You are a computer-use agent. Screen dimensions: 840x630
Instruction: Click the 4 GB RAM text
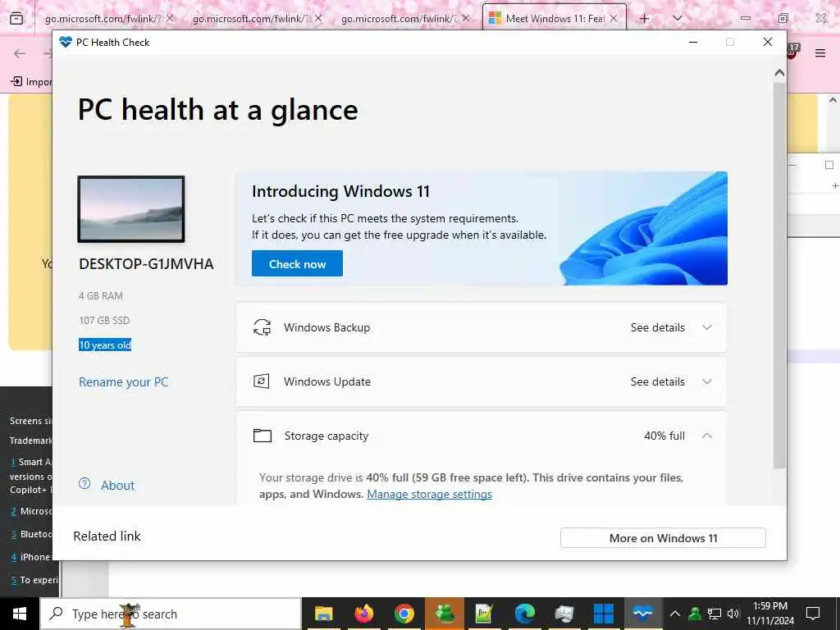click(x=101, y=295)
